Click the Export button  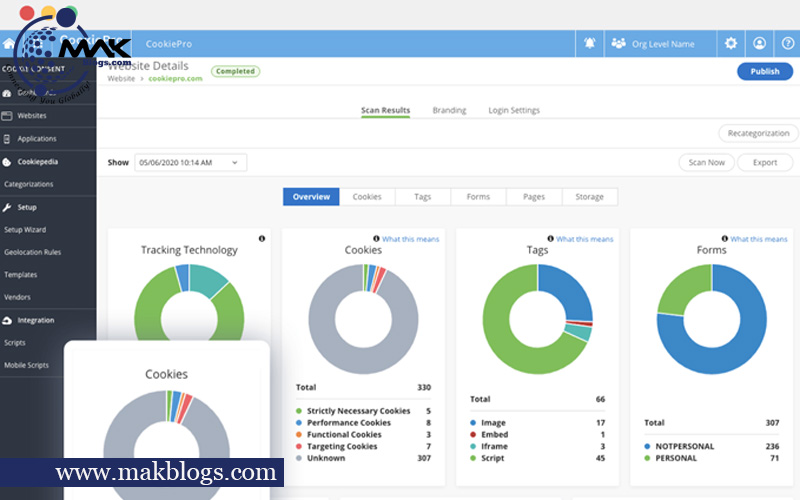765,163
